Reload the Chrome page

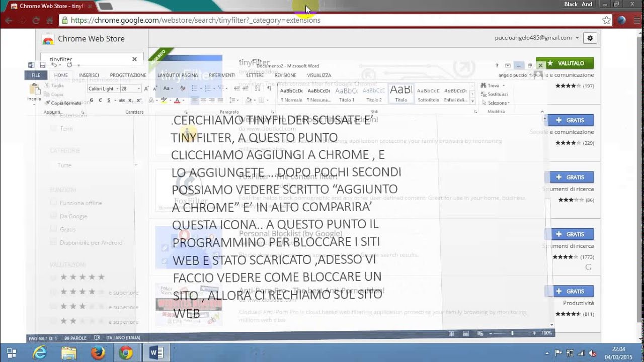click(36, 21)
